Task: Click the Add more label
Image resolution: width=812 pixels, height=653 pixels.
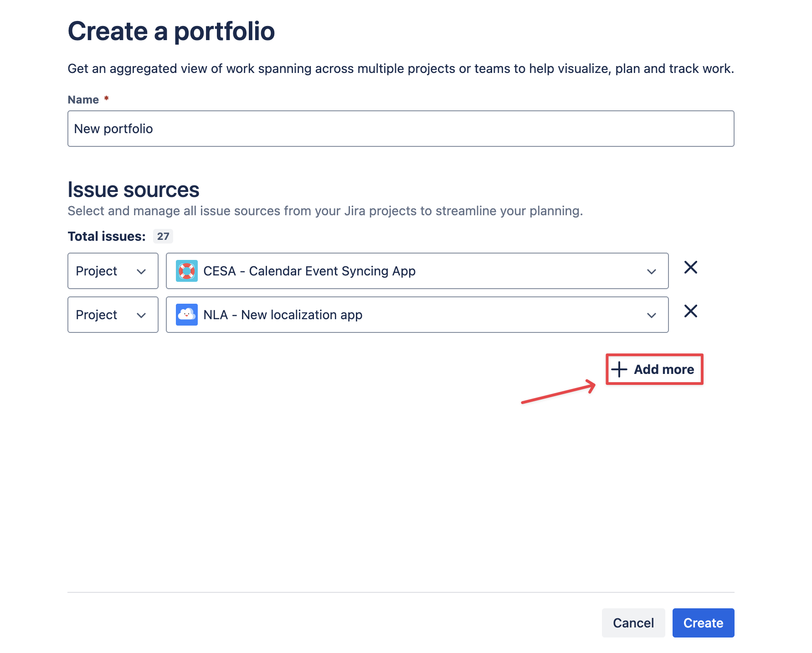Action: [663, 369]
